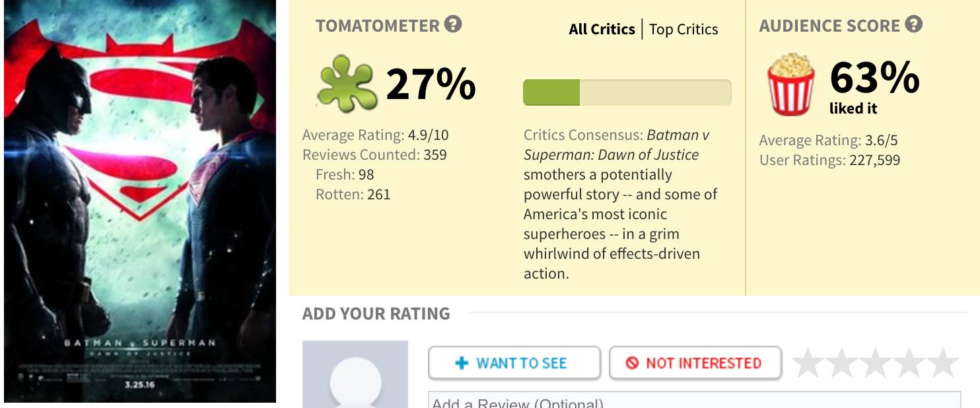This screenshot has height=408, width=980.
Task: Rate the movie one star
Action: click(809, 363)
